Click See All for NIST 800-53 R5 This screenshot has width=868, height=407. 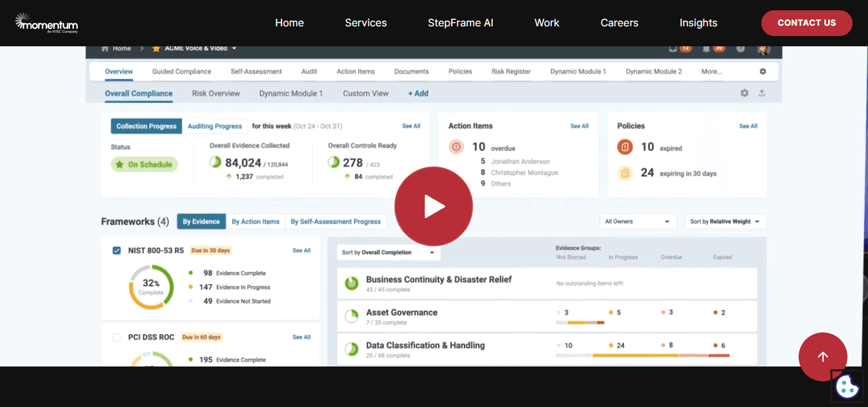(x=302, y=251)
